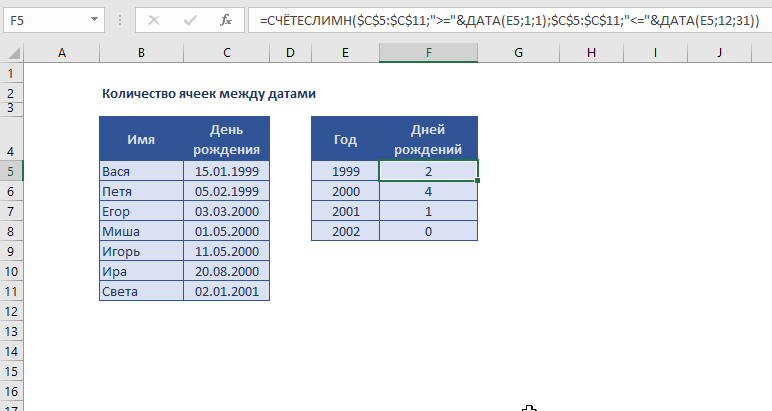The width and height of the screenshot is (772, 411).
Task: Select cell with name 'Ира'
Action: click(141, 272)
